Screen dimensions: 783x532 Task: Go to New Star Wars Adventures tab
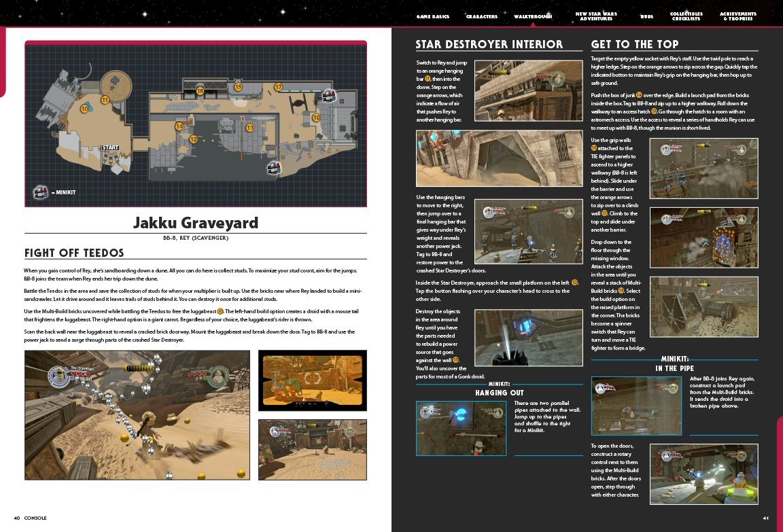[x=596, y=16]
